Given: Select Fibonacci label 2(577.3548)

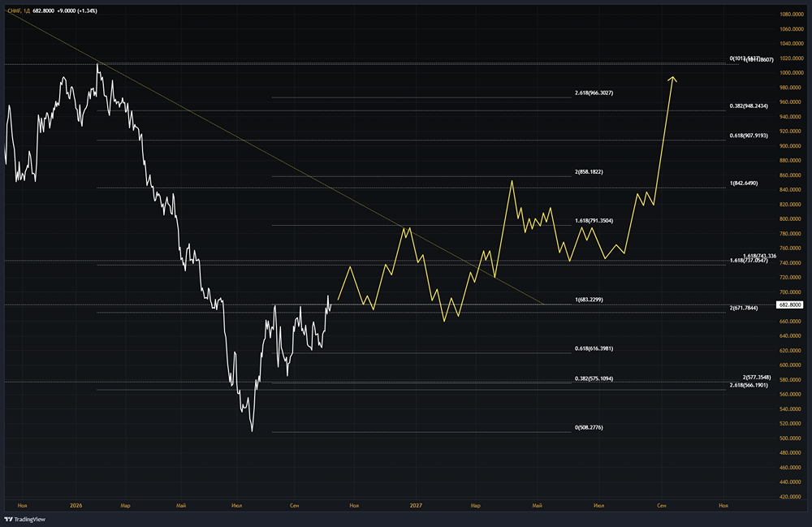Looking at the screenshot, I should click(757, 378).
